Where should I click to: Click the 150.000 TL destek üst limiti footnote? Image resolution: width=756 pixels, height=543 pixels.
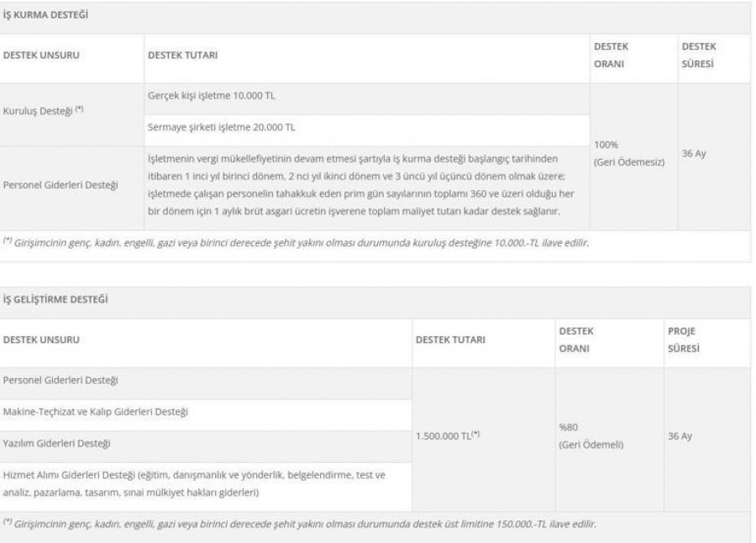pyautogui.click(x=300, y=525)
